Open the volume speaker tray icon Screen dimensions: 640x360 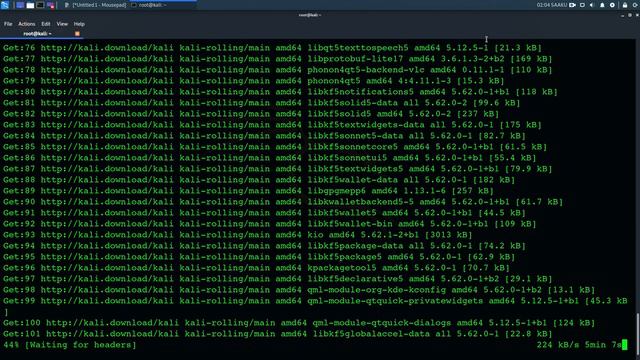pyautogui.click(x=592, y=5)
